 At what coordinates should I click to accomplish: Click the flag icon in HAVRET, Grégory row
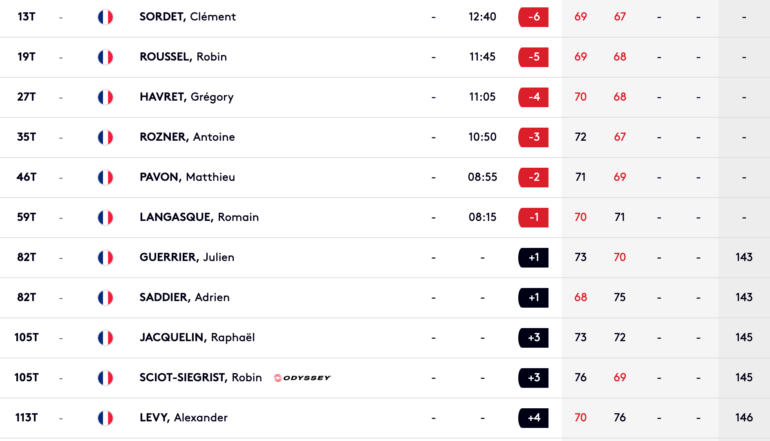point(105,97)
